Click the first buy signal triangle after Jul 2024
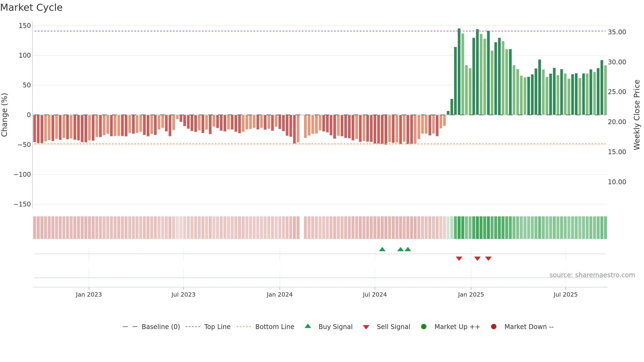644x362 pixels. 382,249
